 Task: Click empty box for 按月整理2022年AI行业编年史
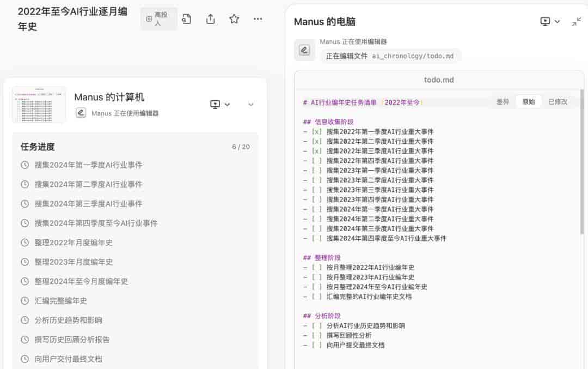317,268
